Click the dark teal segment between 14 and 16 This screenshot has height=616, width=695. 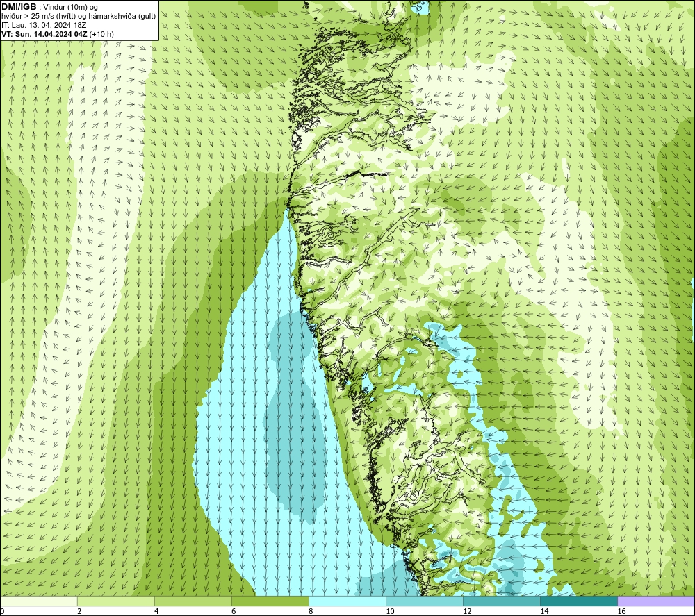click(x=579, y=601)
